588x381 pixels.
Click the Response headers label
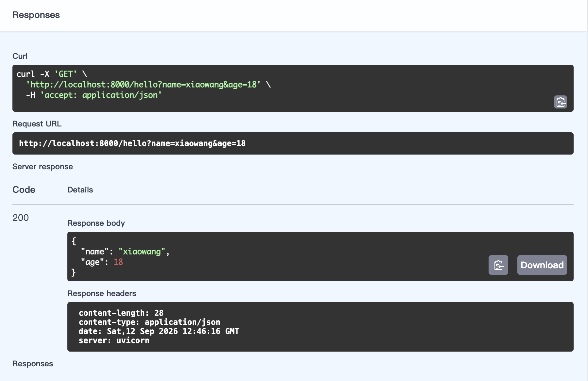pos(102,293)
